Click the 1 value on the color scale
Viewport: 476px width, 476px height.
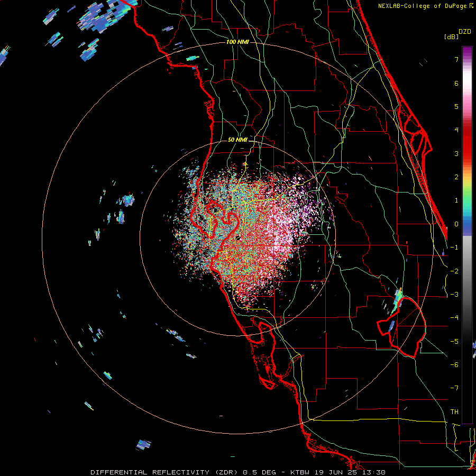pos(456,200)
